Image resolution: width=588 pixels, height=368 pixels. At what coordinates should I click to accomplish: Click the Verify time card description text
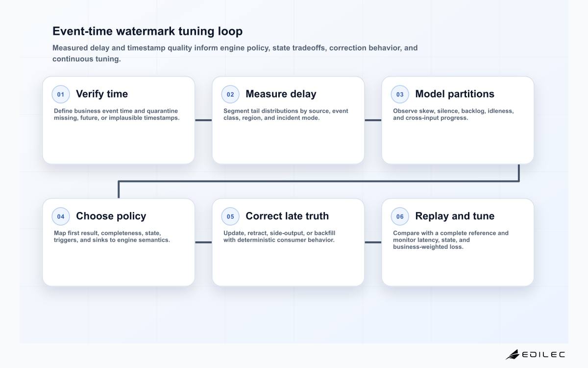(x=117, y=114)
